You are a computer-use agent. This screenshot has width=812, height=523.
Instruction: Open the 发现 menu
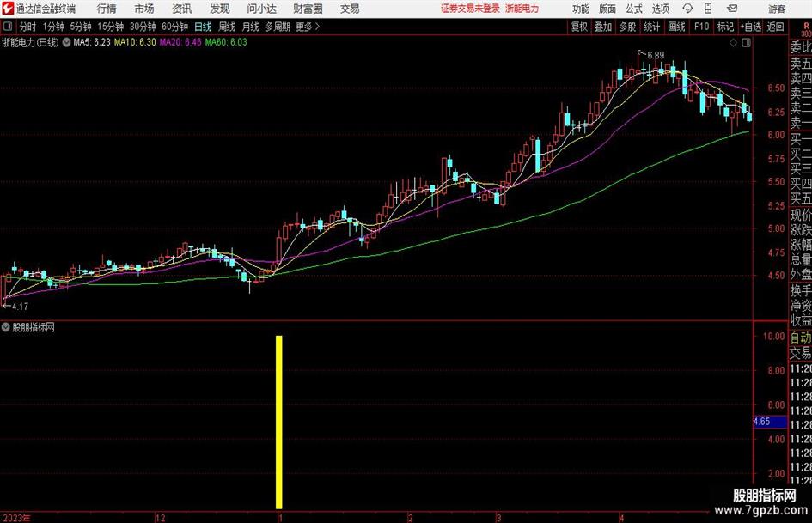pyautogui.click(x=220, y=9)
